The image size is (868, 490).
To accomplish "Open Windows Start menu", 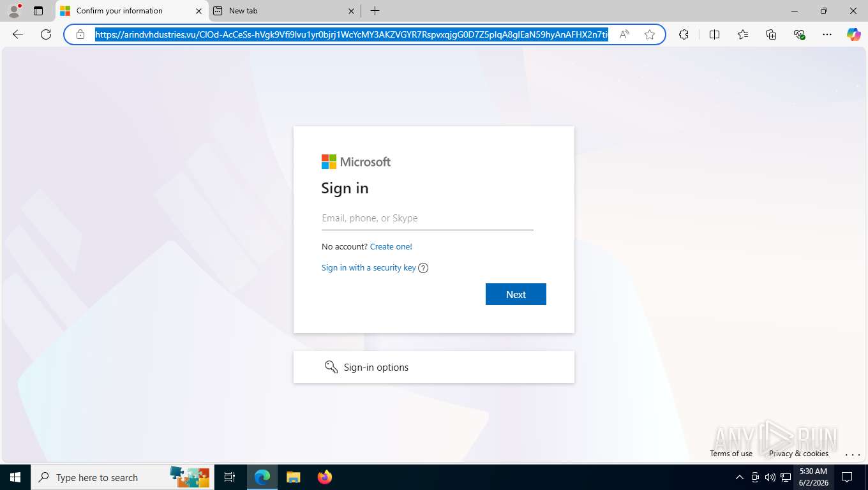I will (15, 477).
